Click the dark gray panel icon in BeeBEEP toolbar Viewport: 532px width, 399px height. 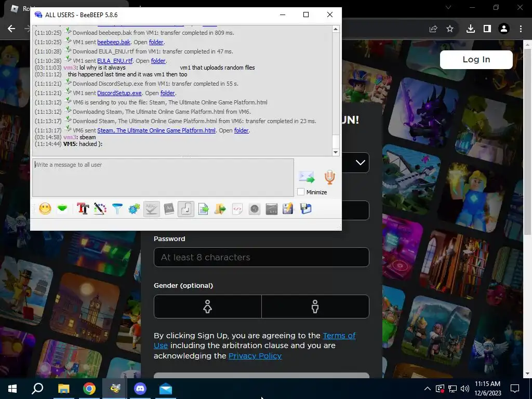click(271, 209)
